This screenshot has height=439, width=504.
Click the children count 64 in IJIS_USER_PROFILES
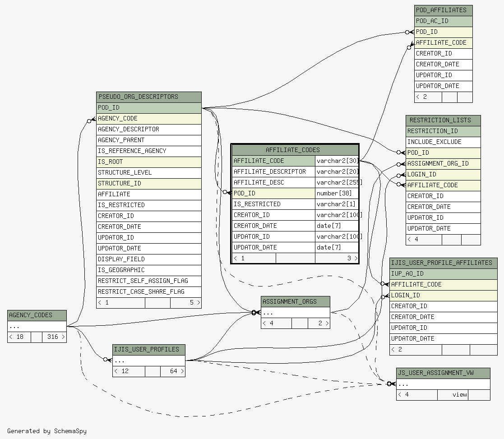tap(173, 371)
